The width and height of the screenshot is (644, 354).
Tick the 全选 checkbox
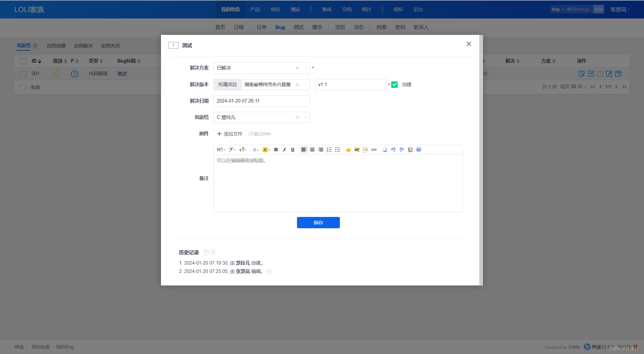[x=23, y=87]
